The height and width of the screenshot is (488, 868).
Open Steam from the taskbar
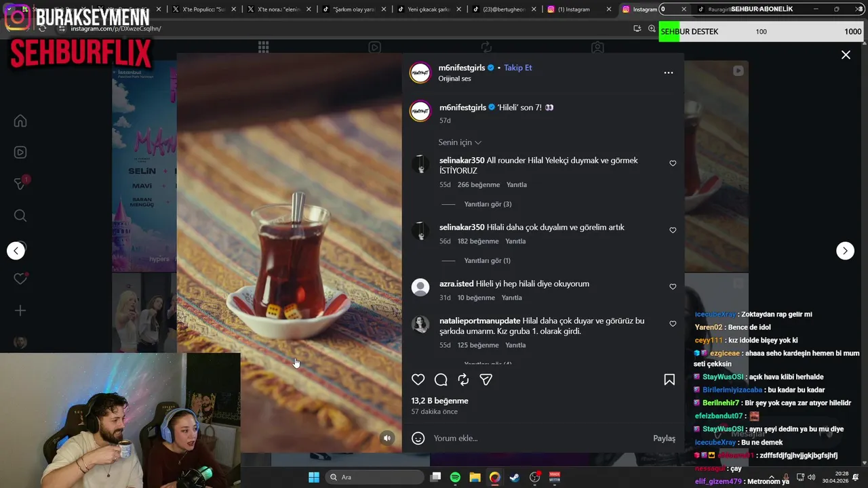coord(515,477)
